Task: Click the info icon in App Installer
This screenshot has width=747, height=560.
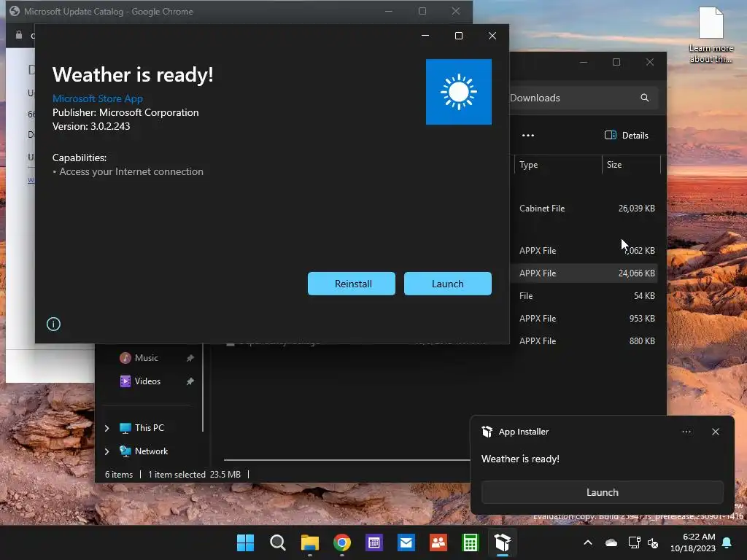Action: [53, 324]
